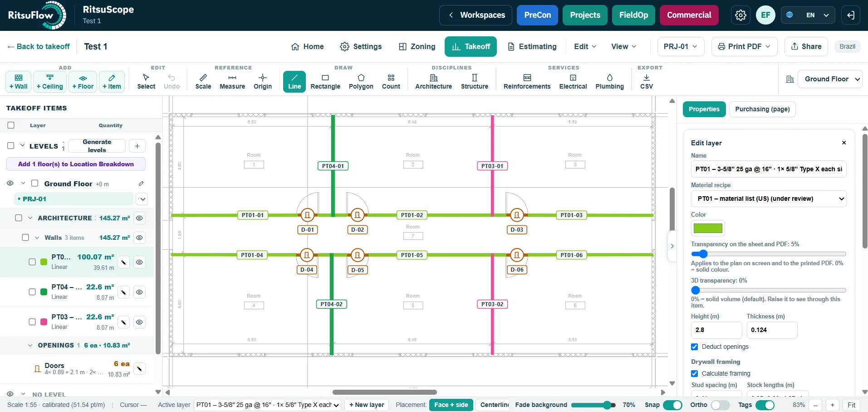
Task: Open the PRJ-01 project dropdown
Action: (681, 46)
